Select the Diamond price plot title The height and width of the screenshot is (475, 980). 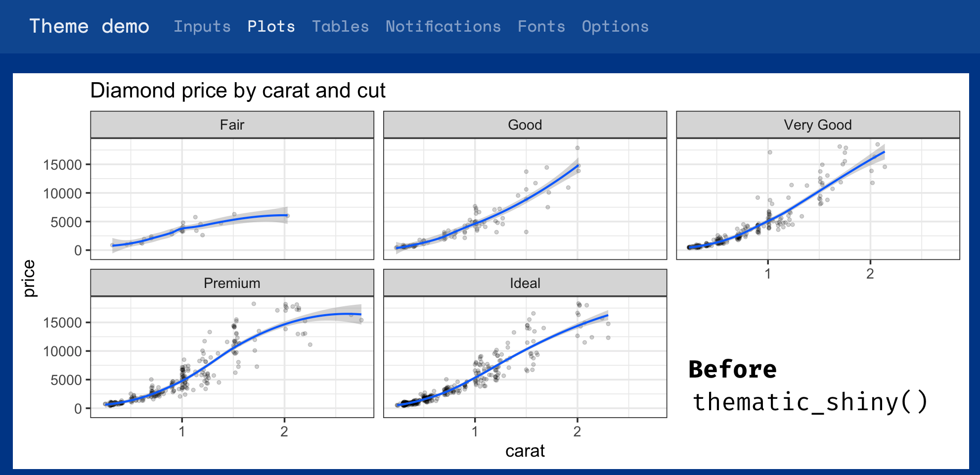tap(239, 90)
